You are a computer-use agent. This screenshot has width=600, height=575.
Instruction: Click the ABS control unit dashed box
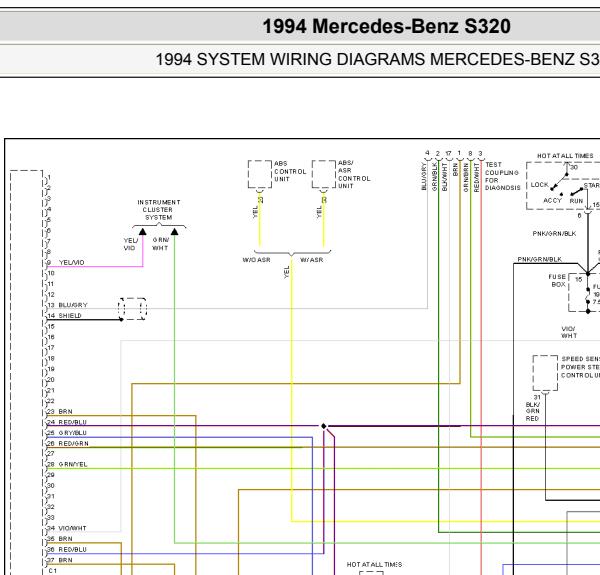260,174
